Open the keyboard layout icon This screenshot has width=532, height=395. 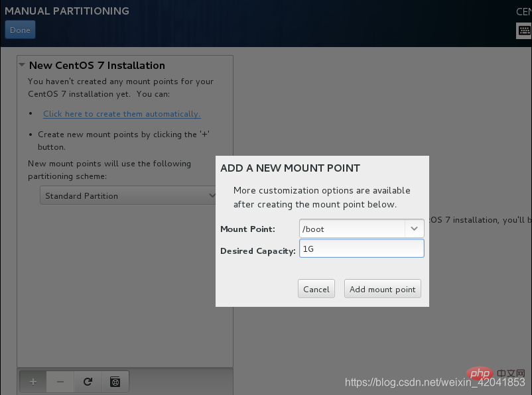(524, 31)
